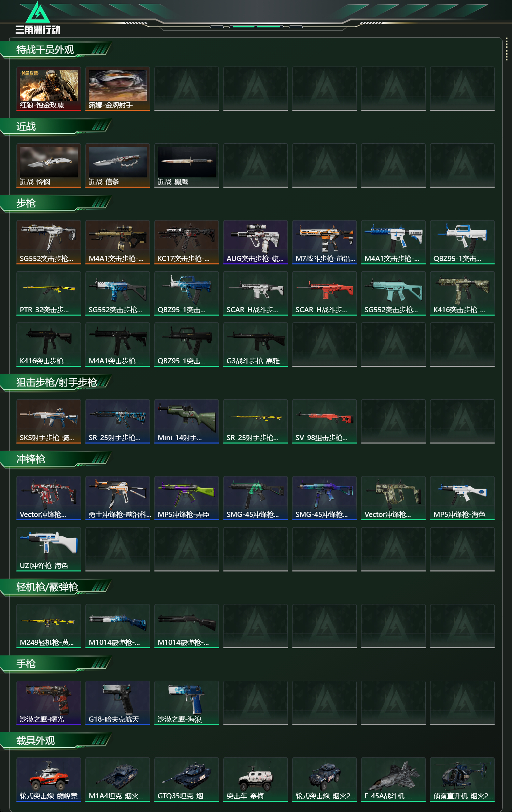
Task: Click the empty slot beside 近战-黑鹰
Action: pos(256,165)
